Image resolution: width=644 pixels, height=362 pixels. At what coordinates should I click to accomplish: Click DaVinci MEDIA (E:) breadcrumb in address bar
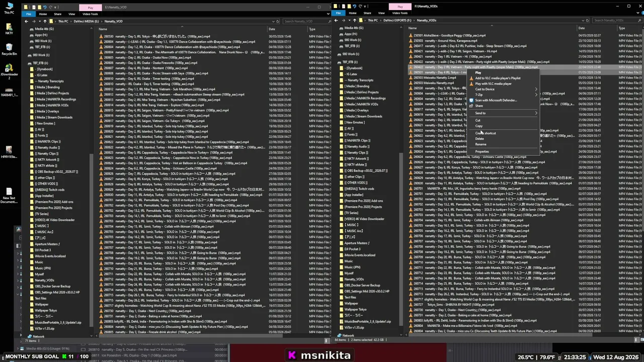pos(87,22)
